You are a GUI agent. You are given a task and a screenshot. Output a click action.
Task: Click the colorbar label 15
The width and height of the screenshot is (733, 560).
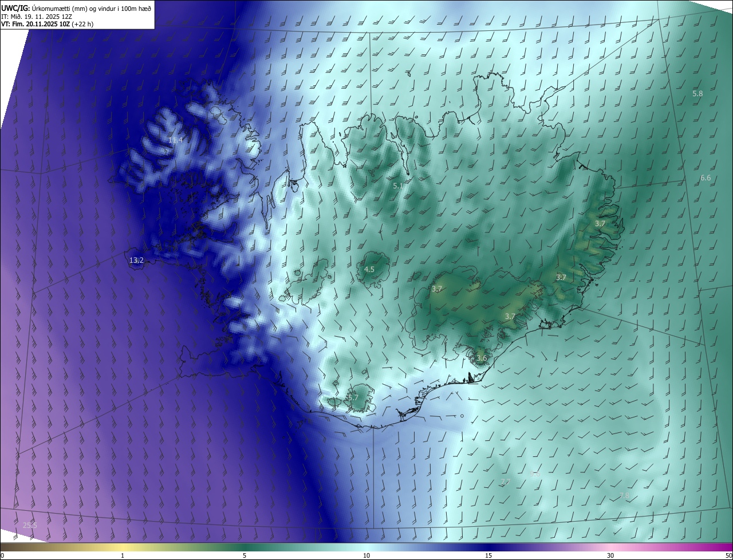point(488,555)
